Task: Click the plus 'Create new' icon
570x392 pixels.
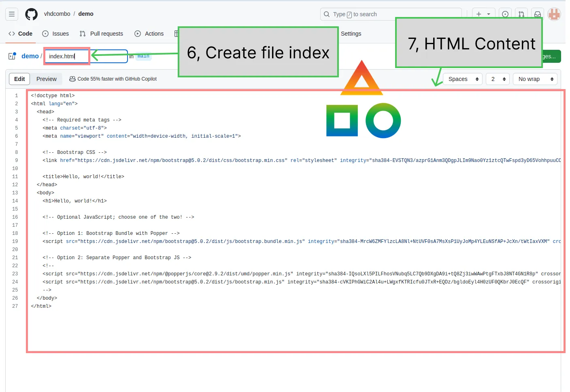Action: click(x=479, y=14)
